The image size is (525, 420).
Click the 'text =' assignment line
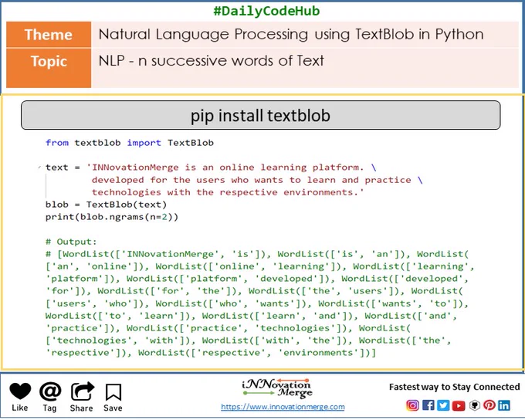211,167
